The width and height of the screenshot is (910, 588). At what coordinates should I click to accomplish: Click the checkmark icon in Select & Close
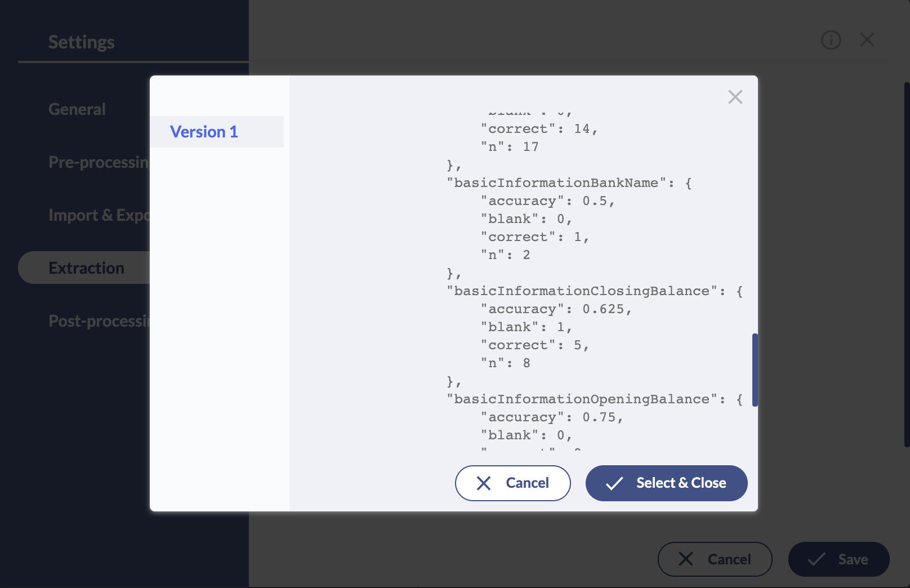(x=614, y=483)
